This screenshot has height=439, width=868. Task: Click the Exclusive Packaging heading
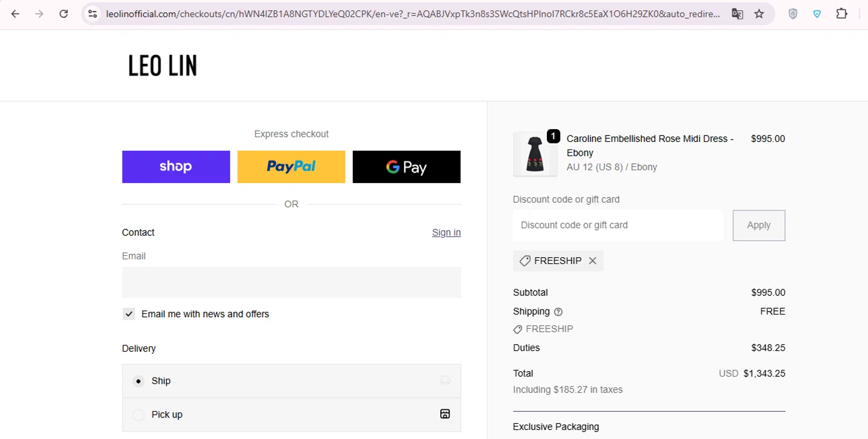pos(556,427)
